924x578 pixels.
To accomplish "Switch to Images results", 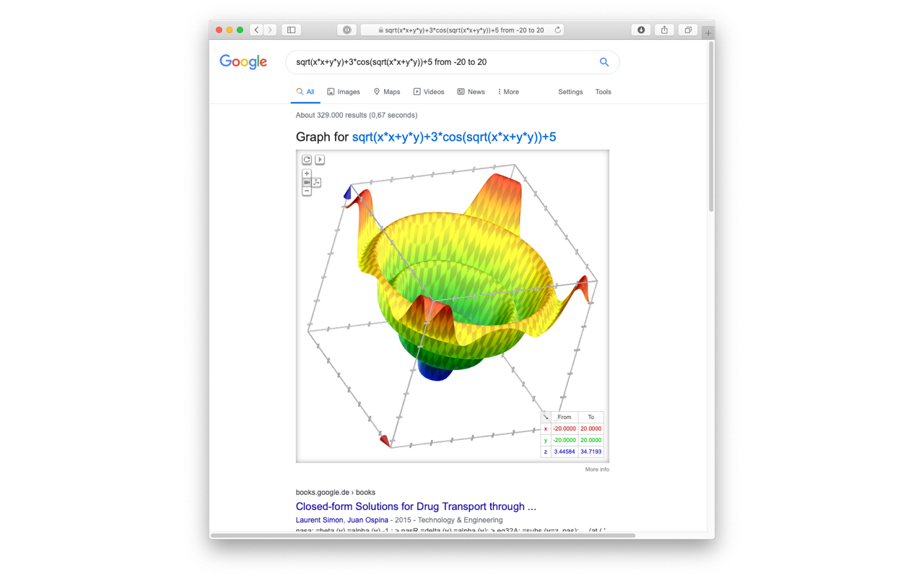I will click(344, 92).
